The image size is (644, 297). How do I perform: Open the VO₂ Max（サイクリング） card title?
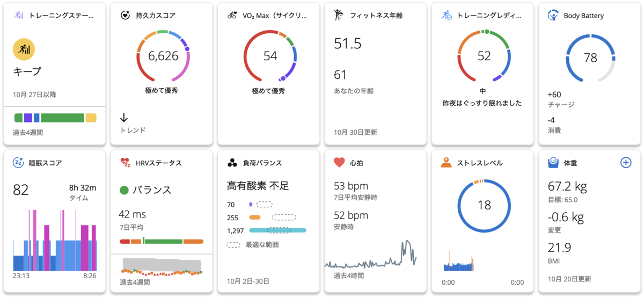tap(274, 16)
